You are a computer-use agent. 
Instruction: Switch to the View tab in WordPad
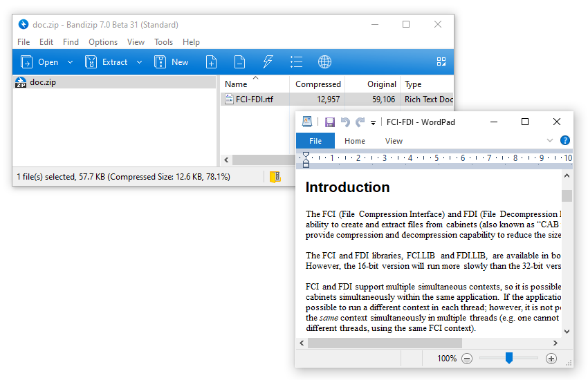394,141
